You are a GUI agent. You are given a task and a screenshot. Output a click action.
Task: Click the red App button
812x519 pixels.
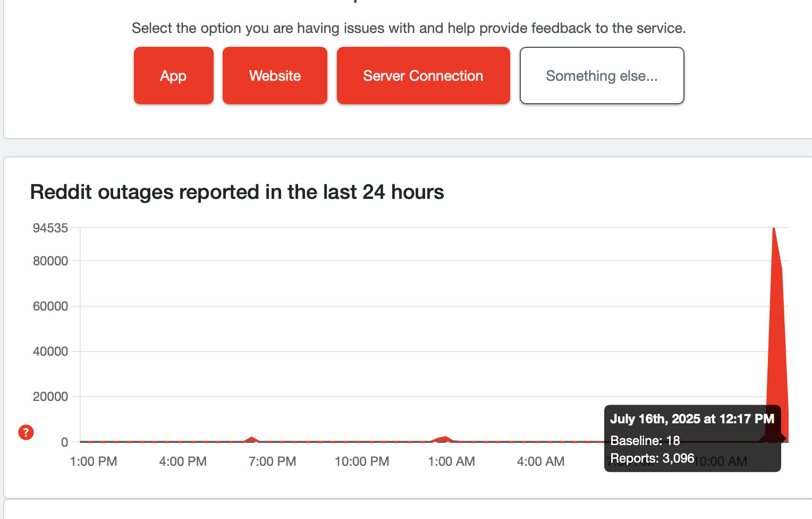[173, 76]
